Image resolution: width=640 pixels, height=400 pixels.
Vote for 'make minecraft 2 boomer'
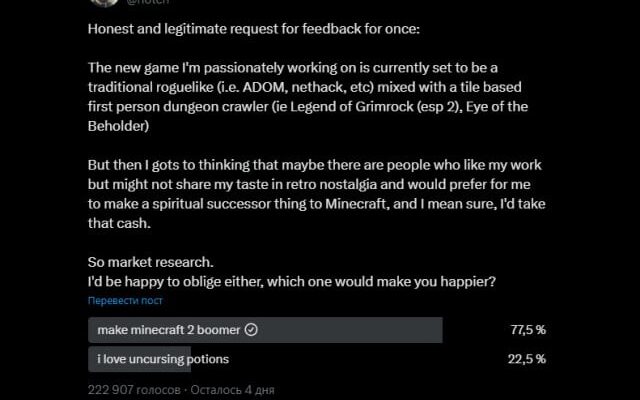point(170,330)
